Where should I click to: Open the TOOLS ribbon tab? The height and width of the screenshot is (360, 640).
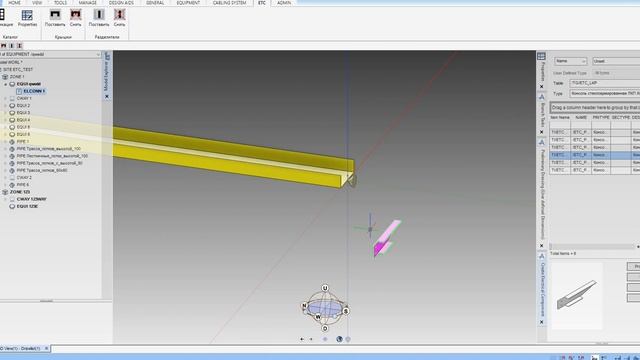pos(60,3)
